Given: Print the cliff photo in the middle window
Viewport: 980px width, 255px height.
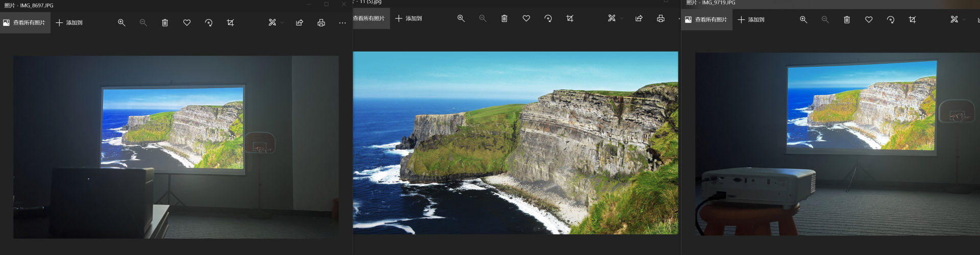Looking at the screenshot, I should click(660, 18).
